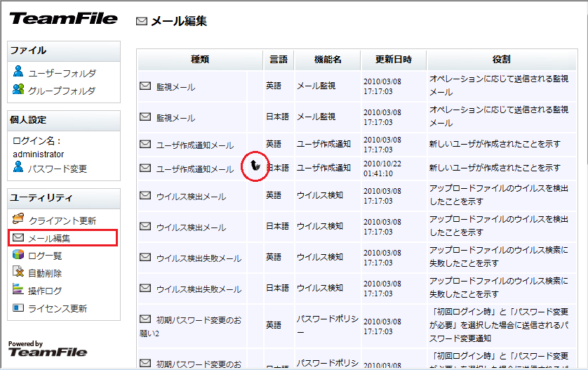588x370 pixels.
Task: Click the TeamFile logo at top
Action: click(63, 19)
